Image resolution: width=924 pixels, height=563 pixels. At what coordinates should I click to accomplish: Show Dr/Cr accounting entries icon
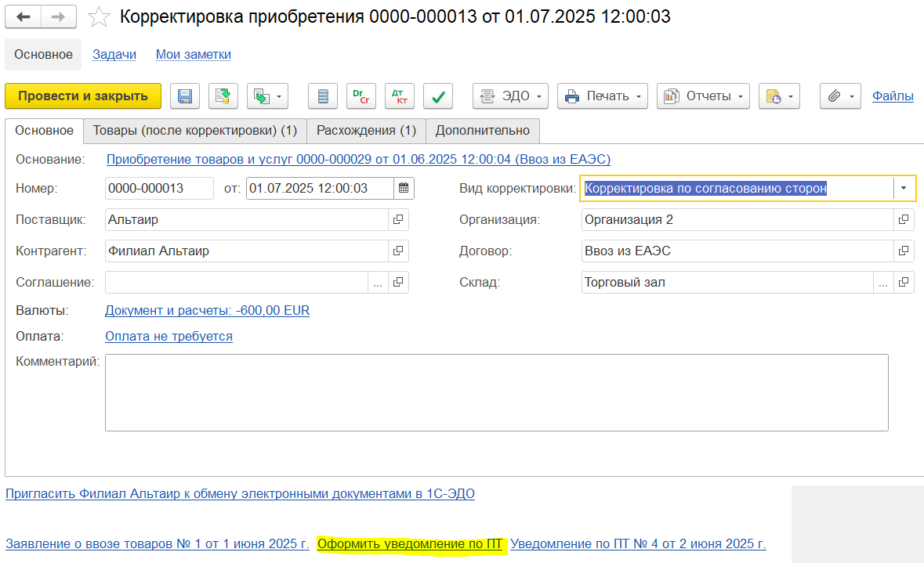tap(361, 96)
